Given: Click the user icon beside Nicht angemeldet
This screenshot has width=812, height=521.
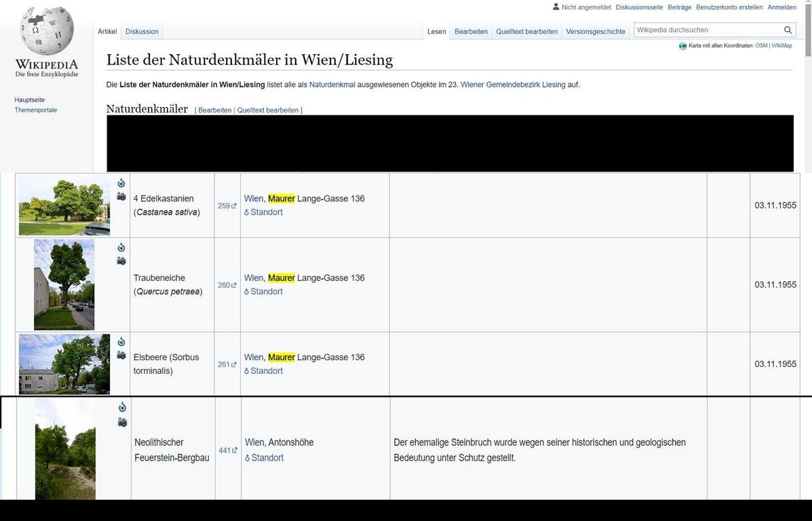Looking at the screenshot, I should click(x=556, y=7).
